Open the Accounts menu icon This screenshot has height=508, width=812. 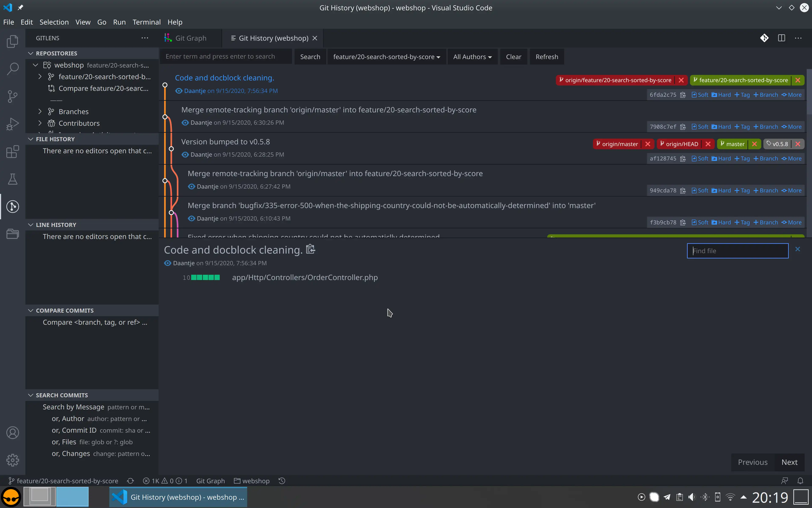tap(12, 433)
